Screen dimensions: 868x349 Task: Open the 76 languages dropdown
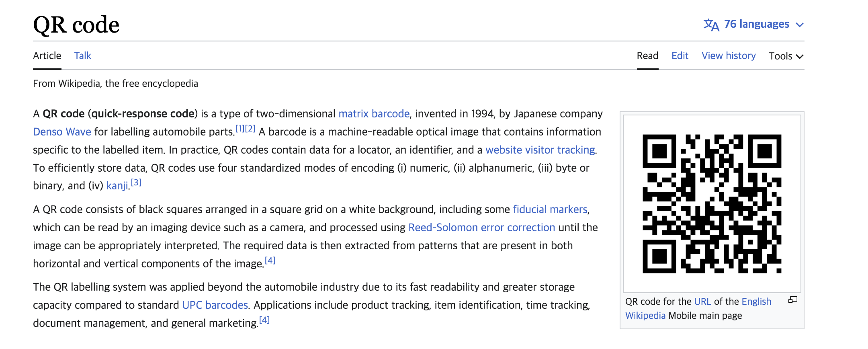[x=754, y=25]
